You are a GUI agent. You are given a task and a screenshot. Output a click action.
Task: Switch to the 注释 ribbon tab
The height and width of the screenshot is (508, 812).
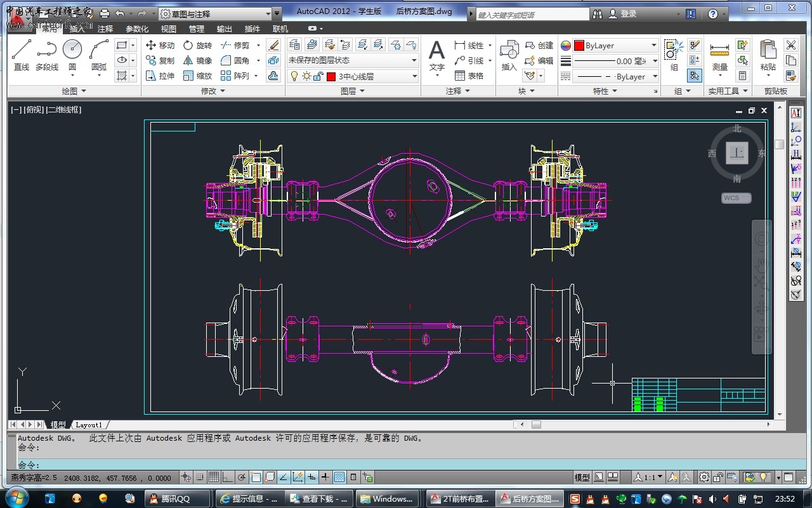tap(105, 29)
